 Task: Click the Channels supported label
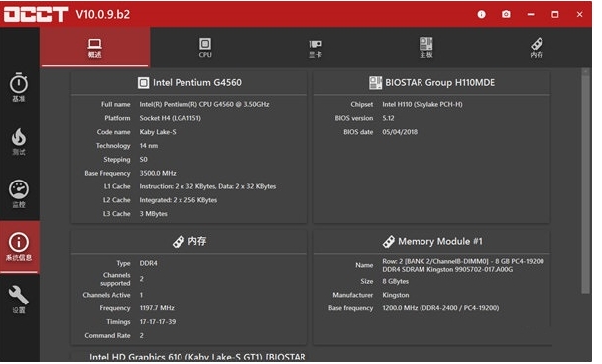click(115, 279)
